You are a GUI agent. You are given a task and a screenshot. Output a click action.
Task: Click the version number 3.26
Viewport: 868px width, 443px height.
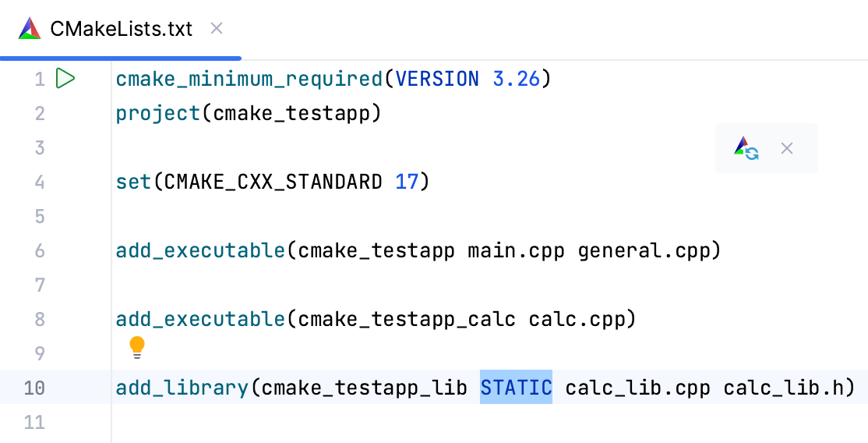(x=517, y=79)
